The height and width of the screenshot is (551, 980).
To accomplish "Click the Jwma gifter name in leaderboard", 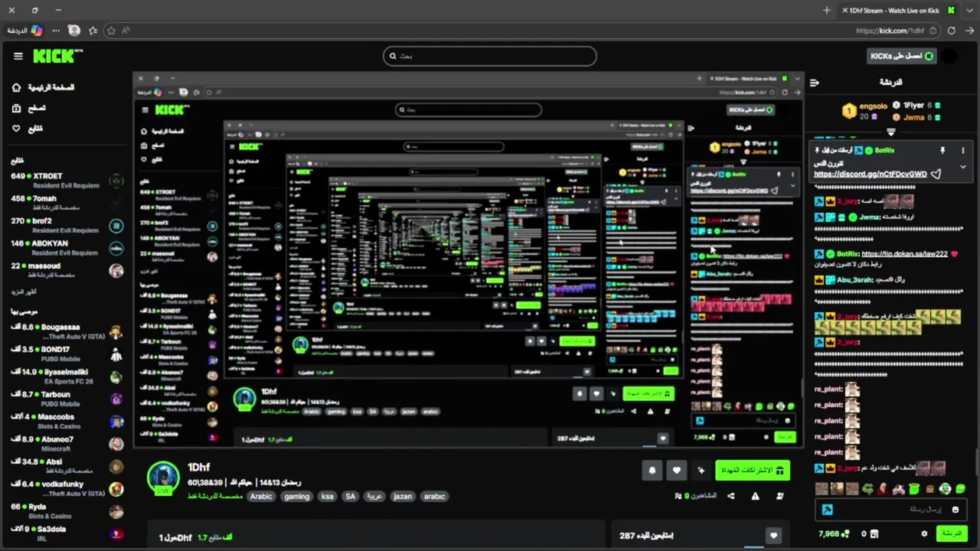I will coord(913,117).
